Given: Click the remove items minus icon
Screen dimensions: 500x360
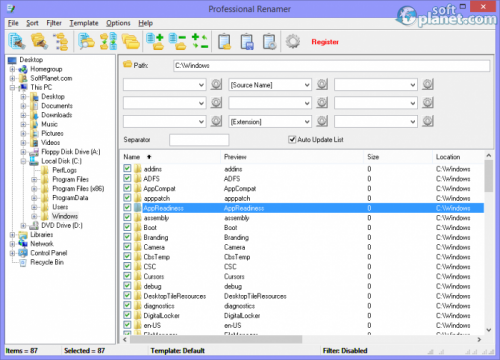Looking at the screenshot, I should (177, 42).
